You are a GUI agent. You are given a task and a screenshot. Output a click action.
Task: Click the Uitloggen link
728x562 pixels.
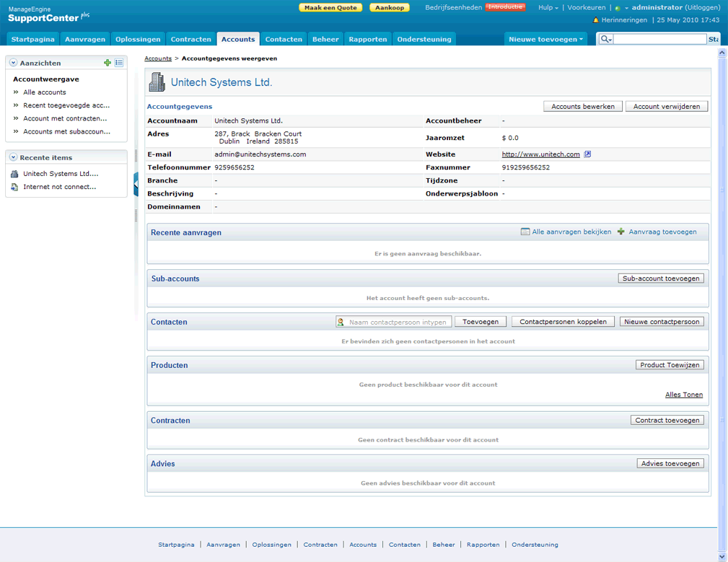point(702,7)
